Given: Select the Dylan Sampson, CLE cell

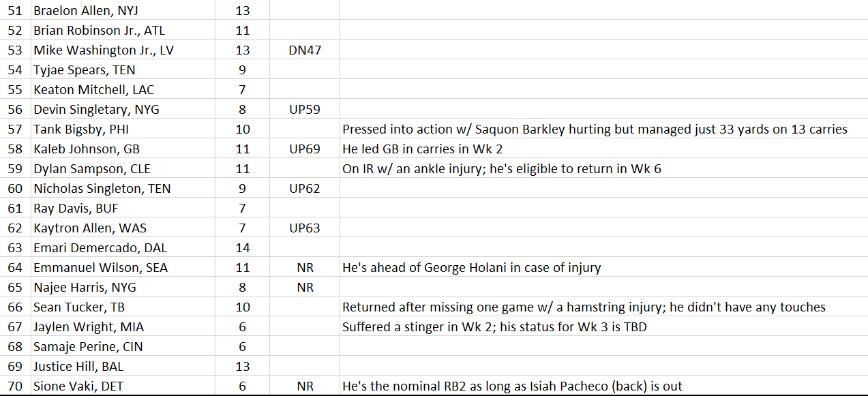Looking at the screenshot, I should point(122,168).
